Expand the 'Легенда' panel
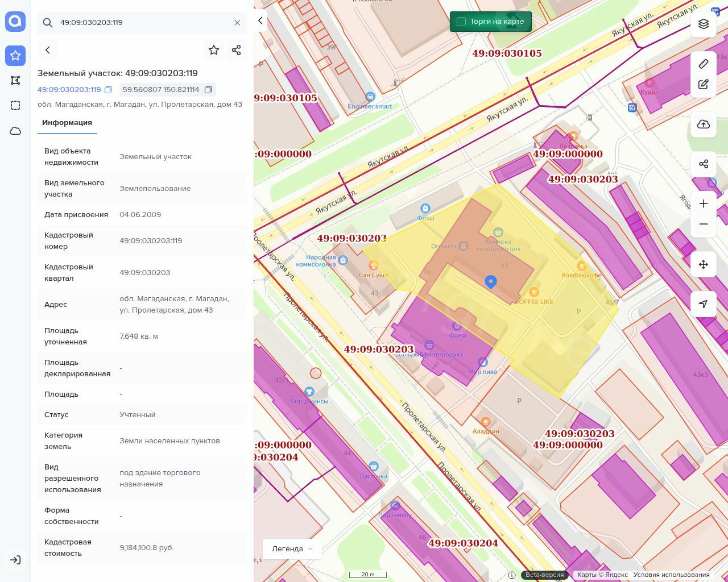Screen dimensions: 728x582 click(292, 548)
